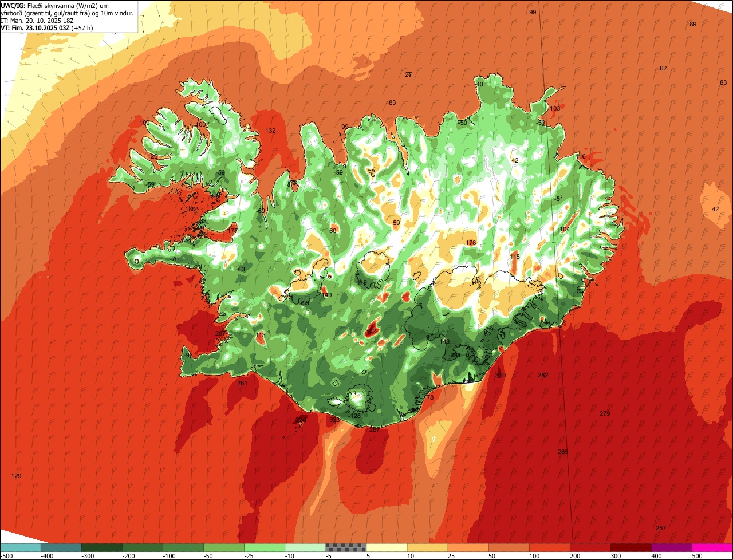Viewport: 733px width, 560px height.
Task: Click the map value -63
Action: 241,269
